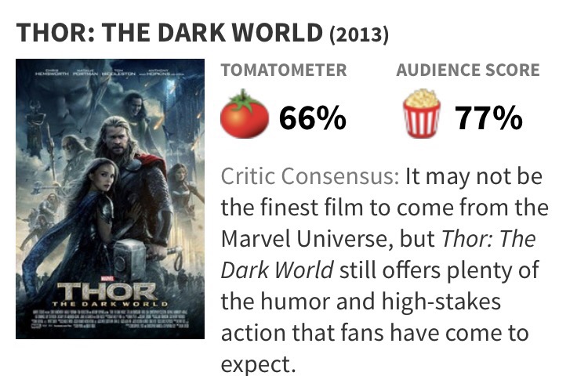
Task: Select the 77% audience score value
Action: coord(488,117)
